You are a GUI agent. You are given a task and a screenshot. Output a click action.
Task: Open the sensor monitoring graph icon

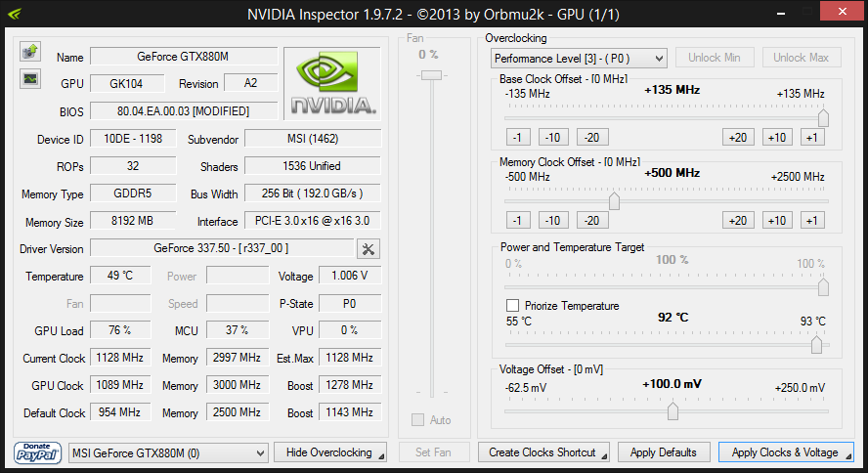point(30,79)
